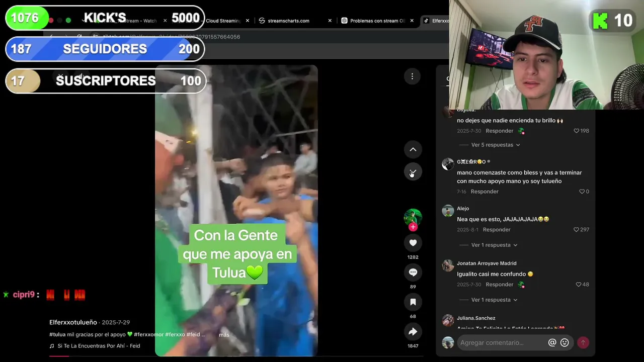
Task: Click the creator badge beside the 198-like comment
Action: click(521, 131)
